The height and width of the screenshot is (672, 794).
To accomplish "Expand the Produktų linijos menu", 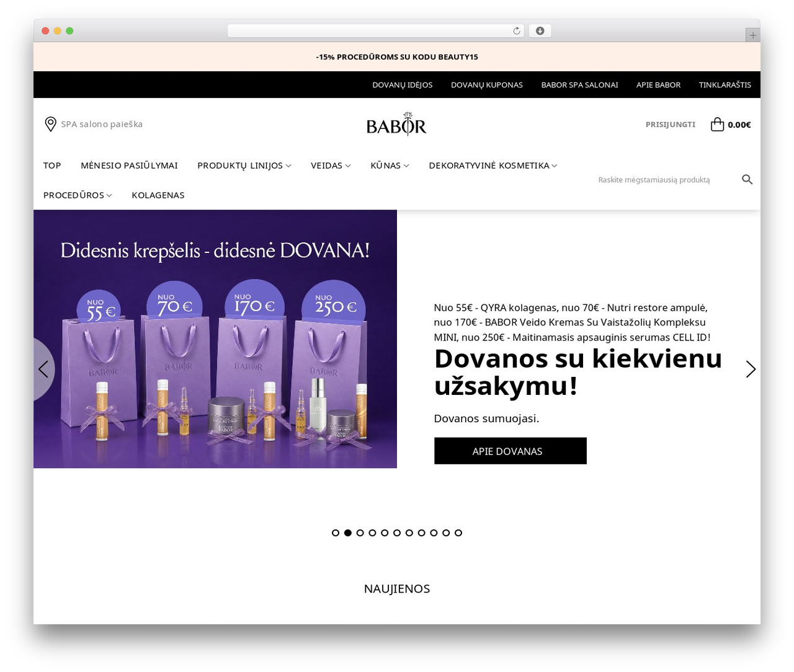I will [244, 166].
